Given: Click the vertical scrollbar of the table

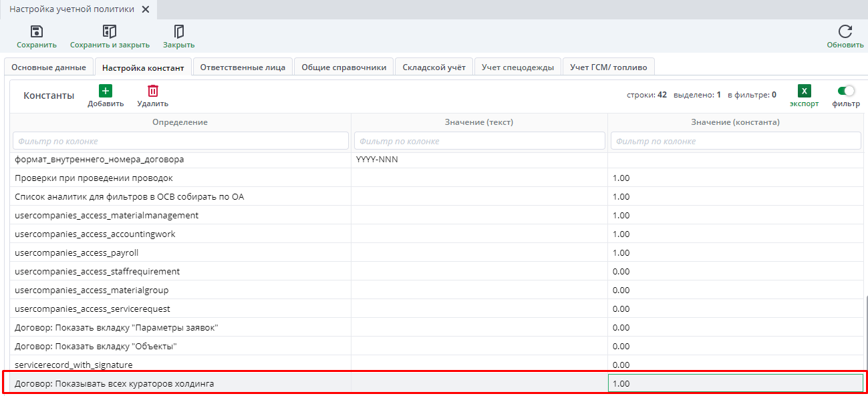Looking at the screenshot, I should pyautogui.click(x=865, y=334).
